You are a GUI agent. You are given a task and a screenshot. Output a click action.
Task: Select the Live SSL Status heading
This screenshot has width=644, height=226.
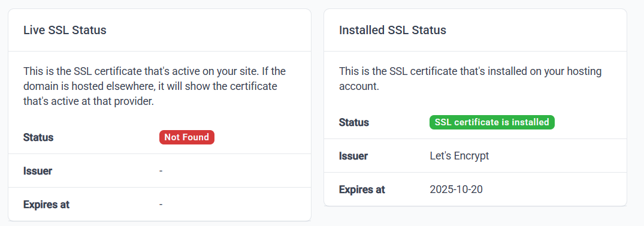65,30
